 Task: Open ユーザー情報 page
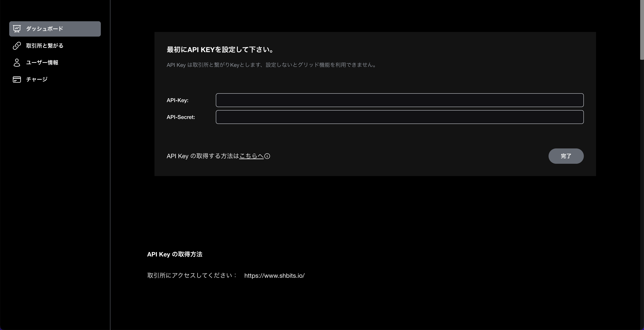coord(55,62)
